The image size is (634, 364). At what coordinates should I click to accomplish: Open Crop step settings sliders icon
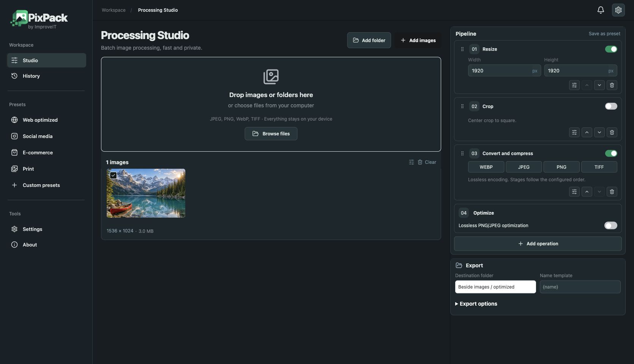(x=574, y=132)
